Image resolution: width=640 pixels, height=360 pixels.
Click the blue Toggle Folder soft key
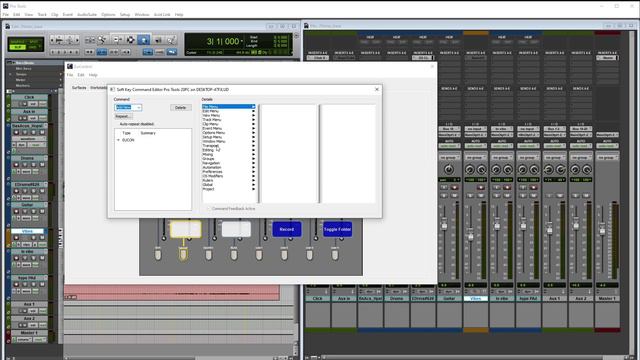point(338,229)
